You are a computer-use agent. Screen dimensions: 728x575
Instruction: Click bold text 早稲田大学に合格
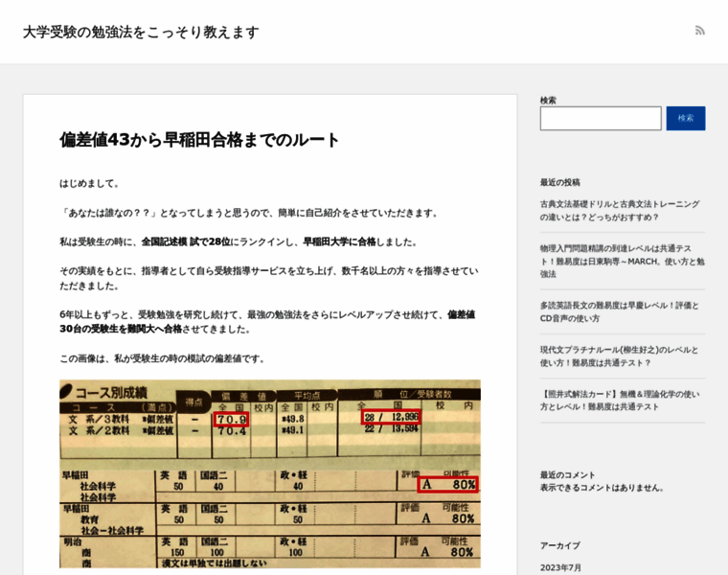coord(339,242)
